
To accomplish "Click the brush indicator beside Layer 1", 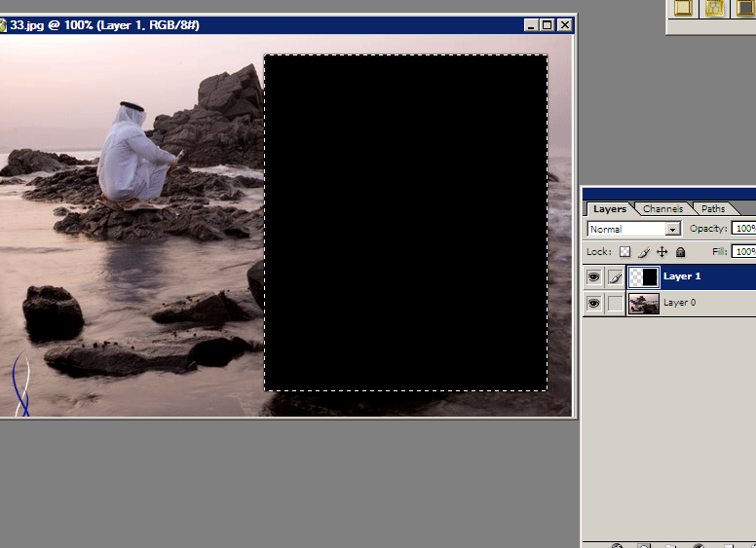I will (x=615, y=277).
